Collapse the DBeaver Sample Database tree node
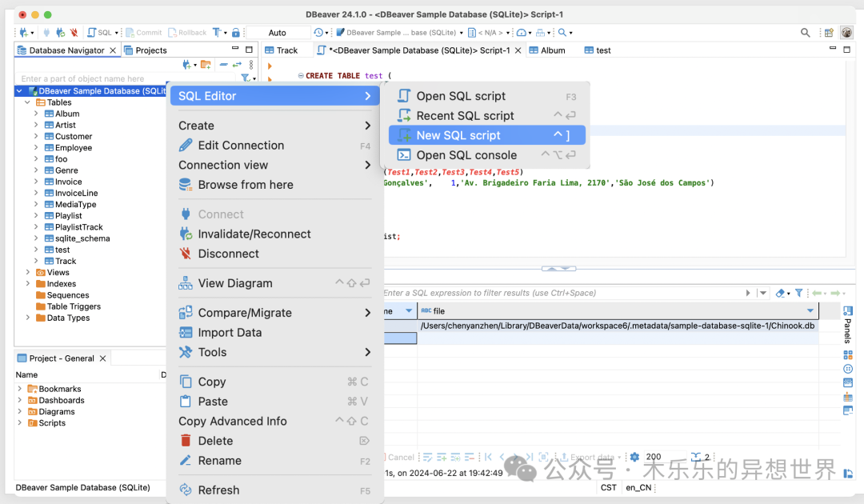864x504 pixels. tap(19, 91)
